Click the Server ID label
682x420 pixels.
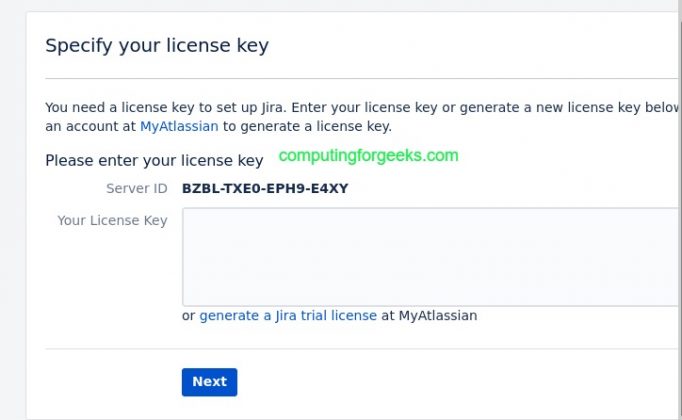pyautogui.click(x=136, y=188)
